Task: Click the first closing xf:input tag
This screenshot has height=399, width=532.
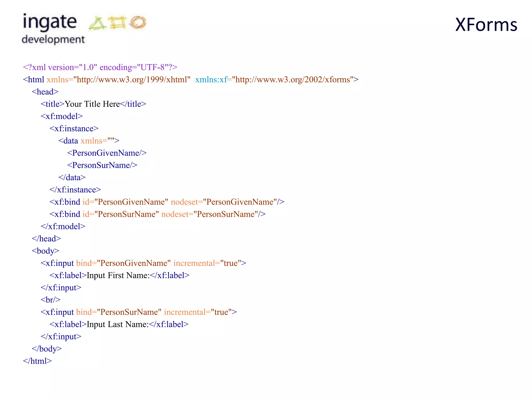Action: [x=61, y=288]
